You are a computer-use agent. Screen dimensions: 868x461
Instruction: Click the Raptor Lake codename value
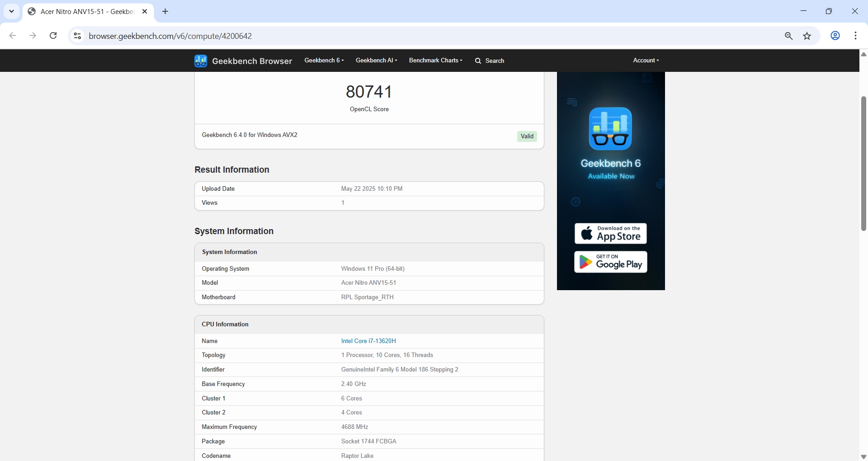coord(357,456)
